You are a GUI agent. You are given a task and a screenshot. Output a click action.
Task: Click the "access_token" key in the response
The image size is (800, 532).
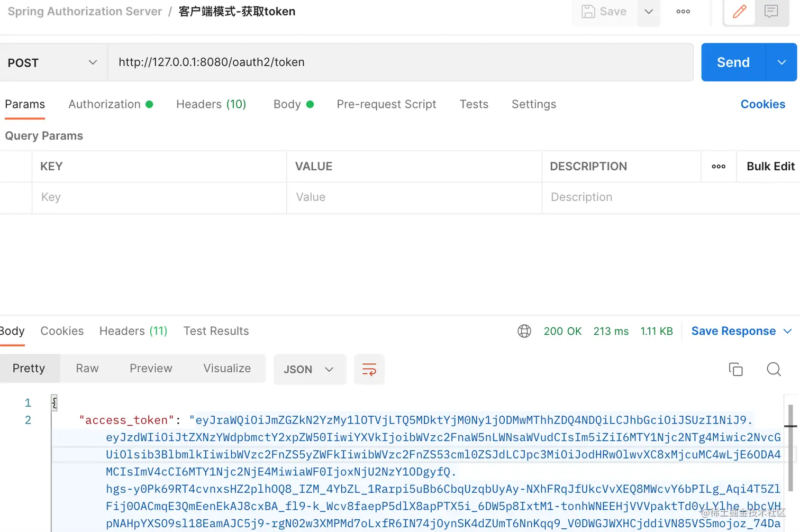point(126,420)
